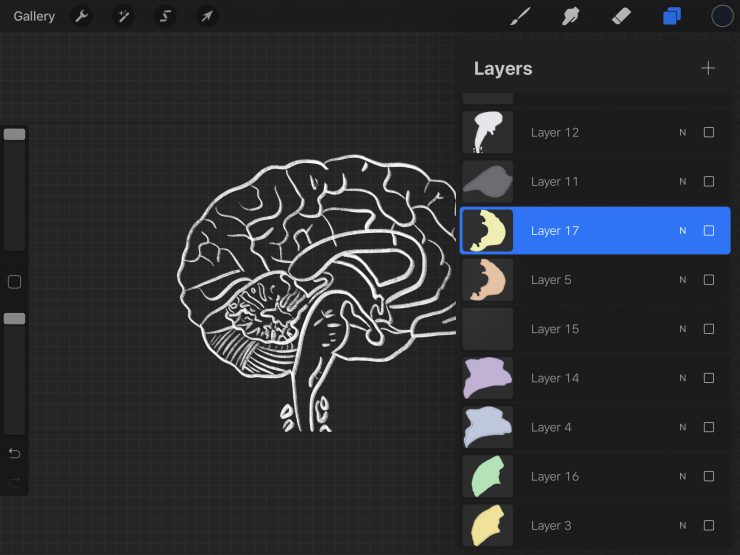Select the Eraser tool

[x=621, y=16]
